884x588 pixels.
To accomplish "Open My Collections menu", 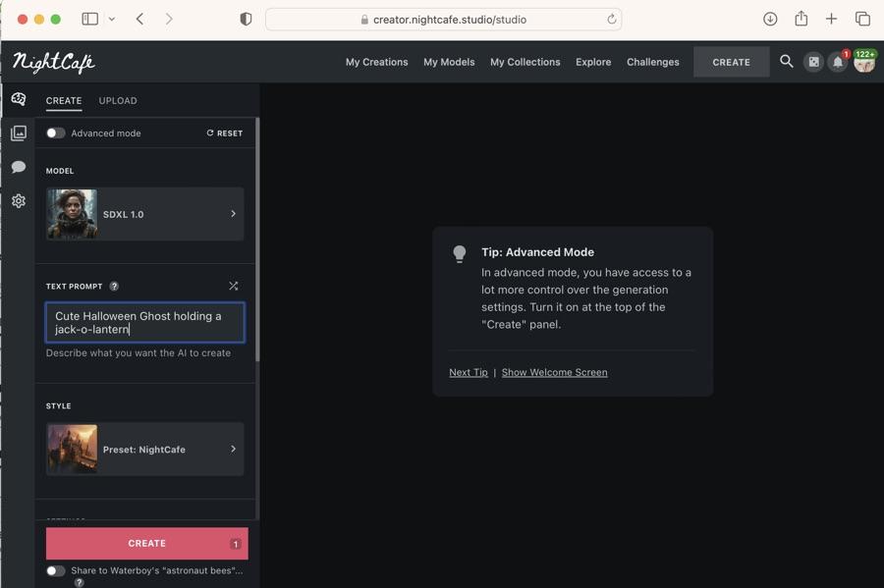I will [525, 62].
